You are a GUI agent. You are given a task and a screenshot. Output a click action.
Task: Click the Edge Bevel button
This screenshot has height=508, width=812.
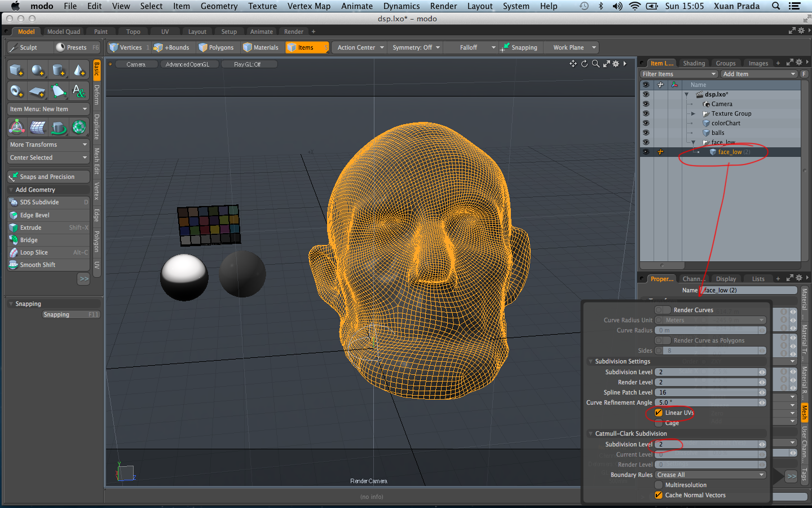[35, 215]
